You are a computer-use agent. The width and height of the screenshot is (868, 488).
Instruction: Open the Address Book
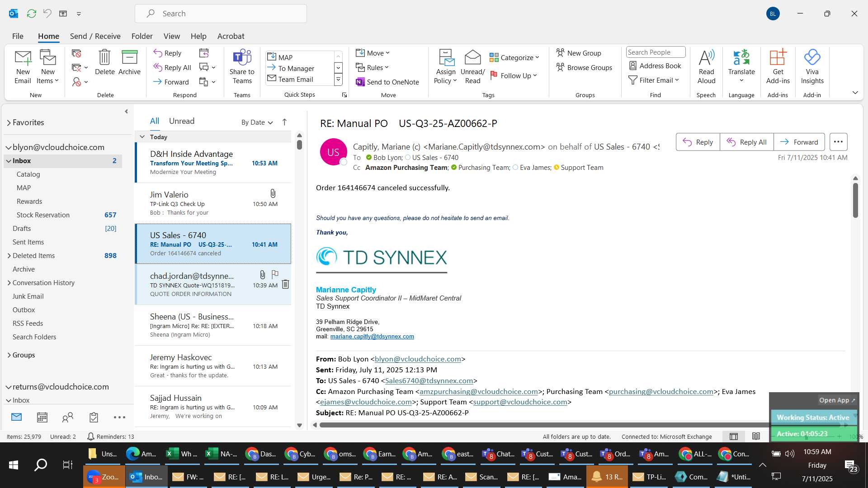pyautogui.click(x=655, y=66)
